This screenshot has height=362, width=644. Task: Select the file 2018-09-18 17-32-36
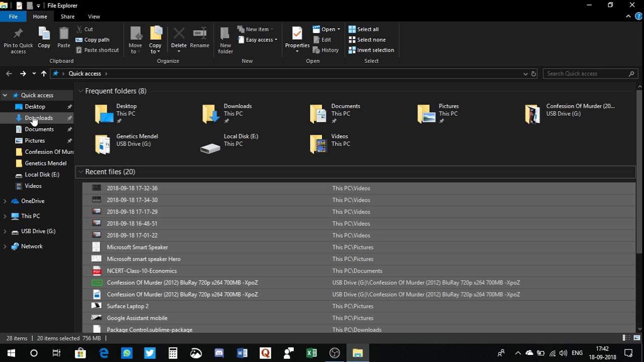pos(358,188)
